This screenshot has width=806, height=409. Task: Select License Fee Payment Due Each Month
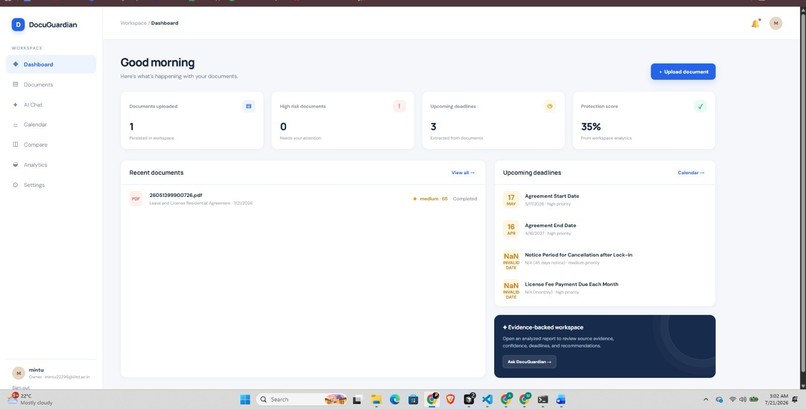pos(571,284)
